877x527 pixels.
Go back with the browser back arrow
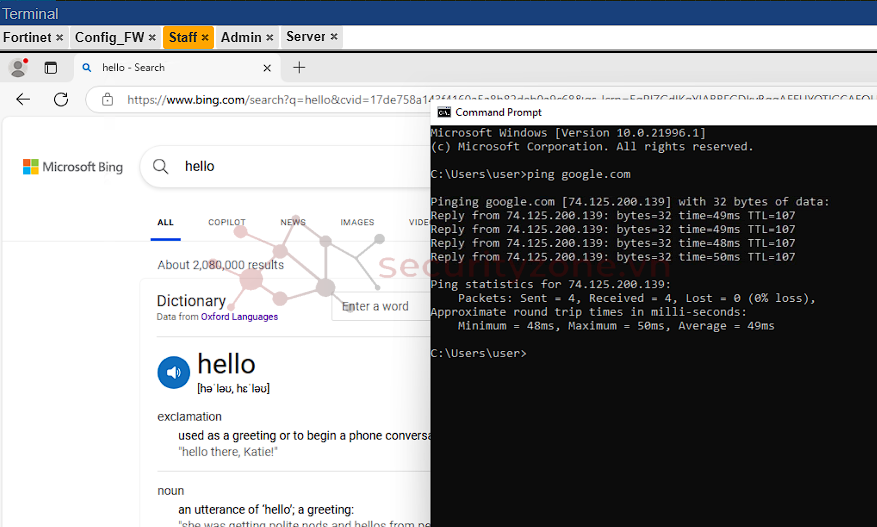click(23, 100)
